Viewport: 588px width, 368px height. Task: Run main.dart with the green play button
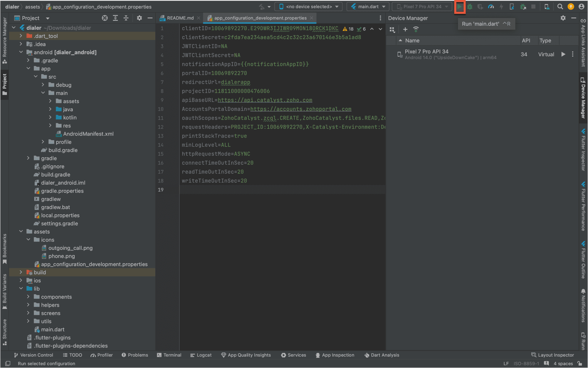click(459, 6)
